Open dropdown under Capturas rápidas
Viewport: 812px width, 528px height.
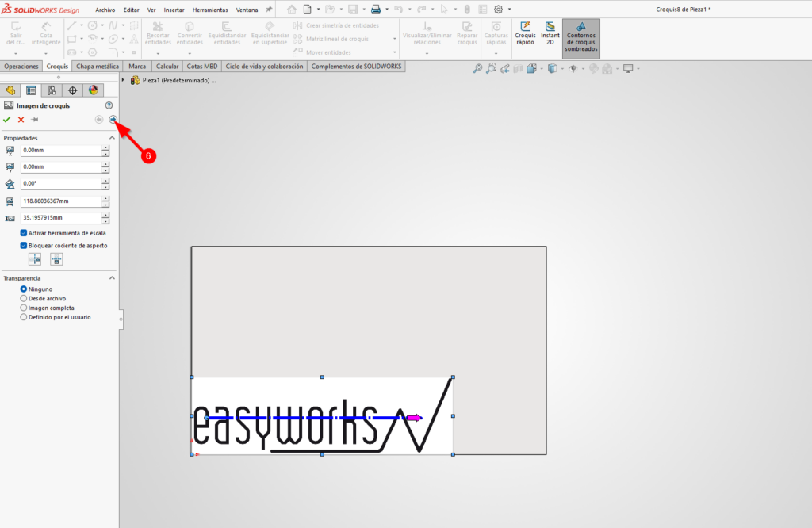click(496, 53)
